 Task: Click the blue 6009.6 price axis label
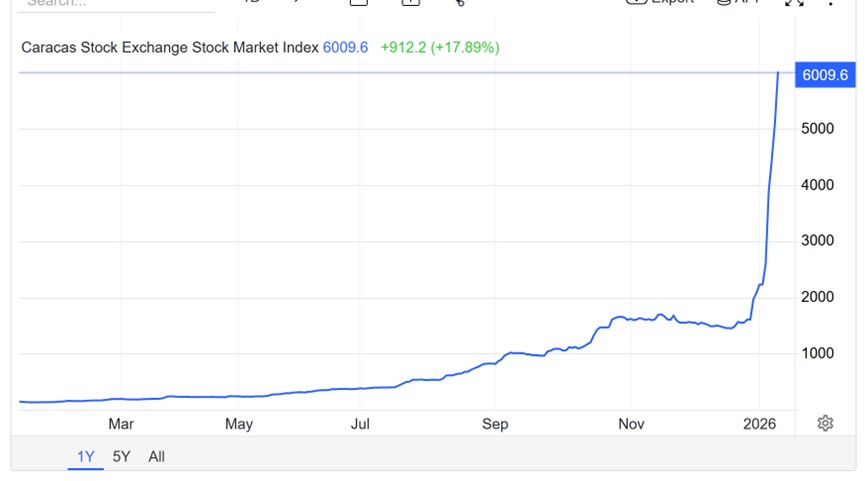click(x=825, y=74)
